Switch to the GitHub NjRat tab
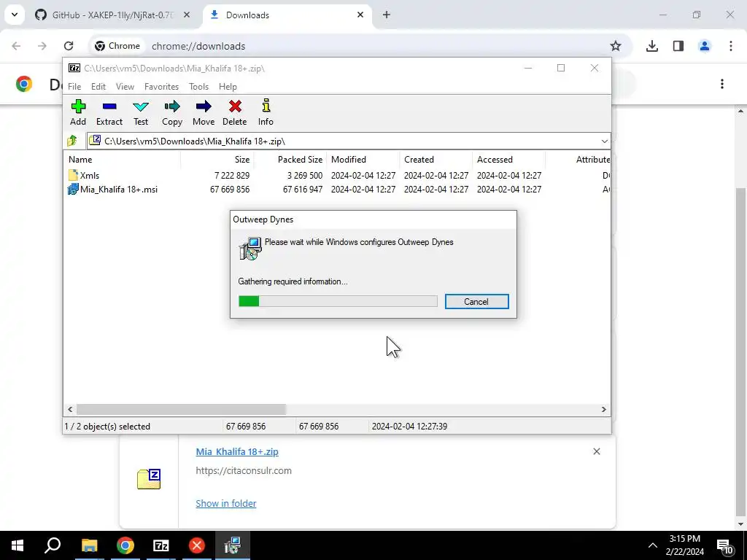This screenshot has width=747, height=560. pyautogui.click(x=113, y=15)
